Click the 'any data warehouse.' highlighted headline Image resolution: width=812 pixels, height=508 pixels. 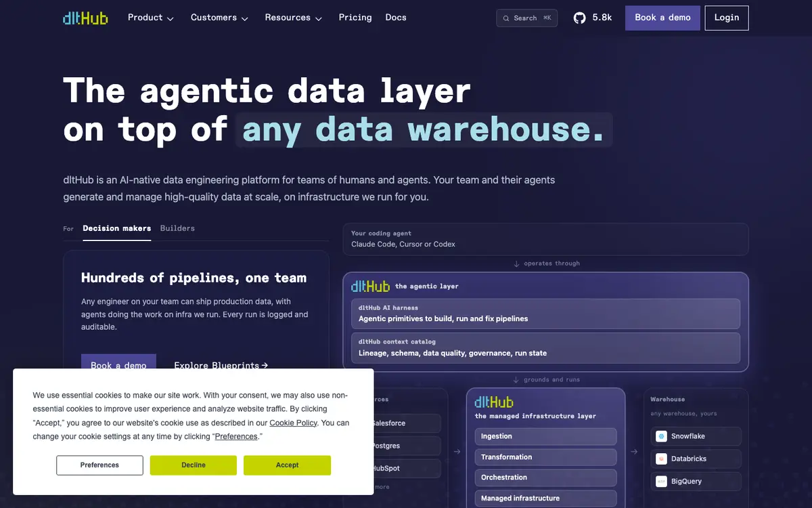pyautogui.click(x=424, y=129)
